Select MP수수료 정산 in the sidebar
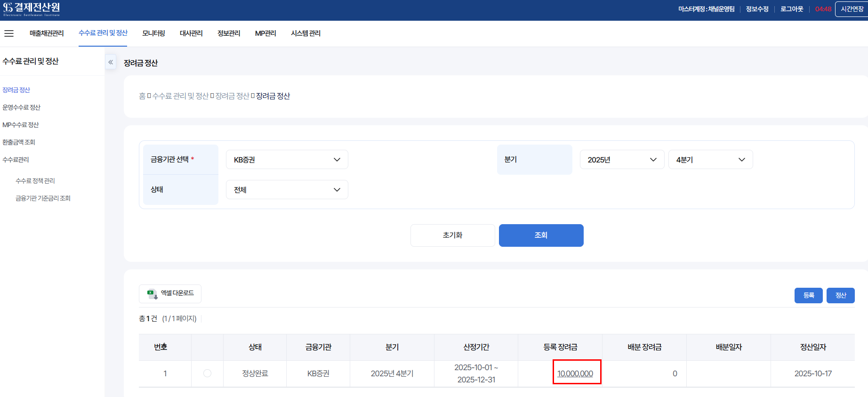 pyautogui.click(x=21, y=125)
